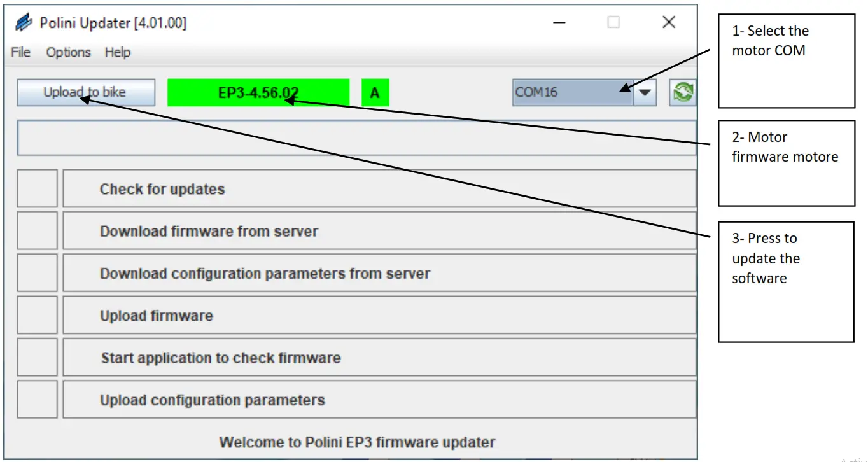
Task: Open the Options menu
Action: click(68, 52)
